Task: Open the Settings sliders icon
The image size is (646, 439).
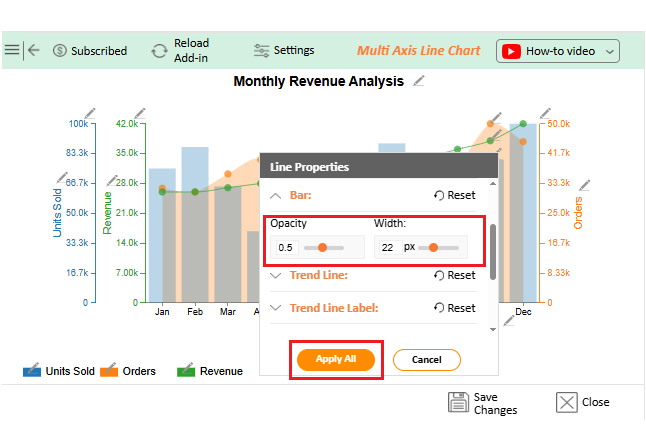Action: pos(261,50)
